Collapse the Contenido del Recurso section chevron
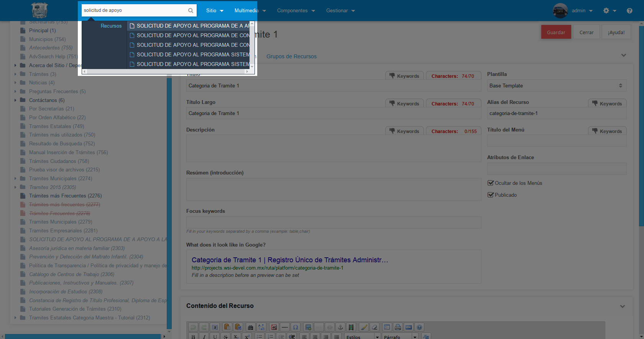The width and height of the screenshot is (644, 339). pyautogui.click(x=623, y=306)
